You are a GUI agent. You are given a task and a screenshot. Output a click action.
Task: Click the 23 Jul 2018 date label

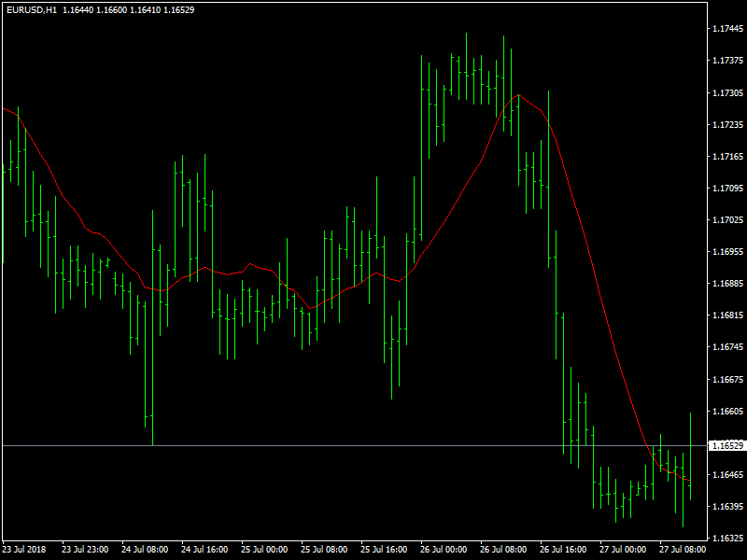[x=25, y=549]
